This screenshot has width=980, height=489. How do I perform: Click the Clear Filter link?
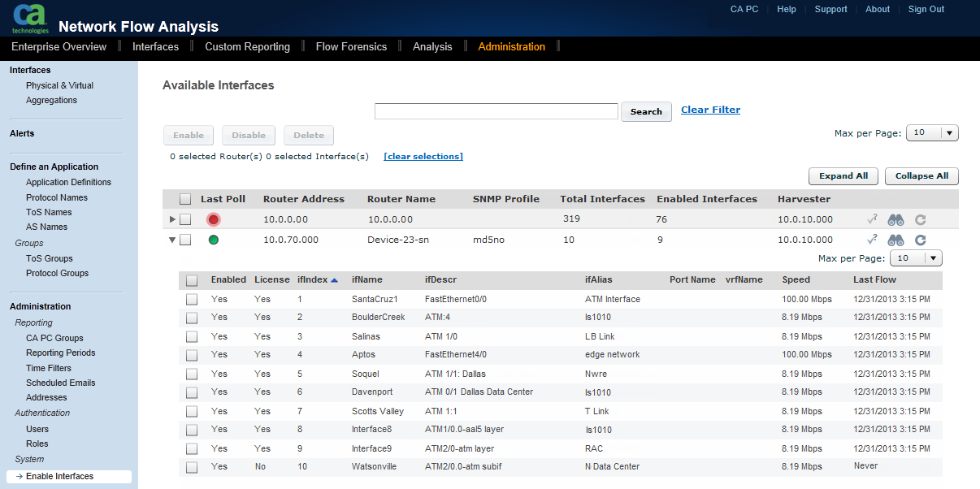[x=710, y=110]
